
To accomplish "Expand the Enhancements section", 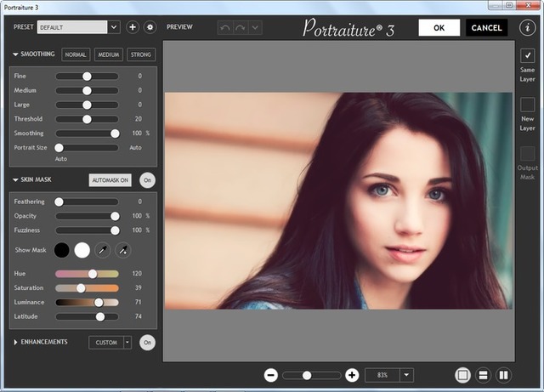I will tap(16, 342).
